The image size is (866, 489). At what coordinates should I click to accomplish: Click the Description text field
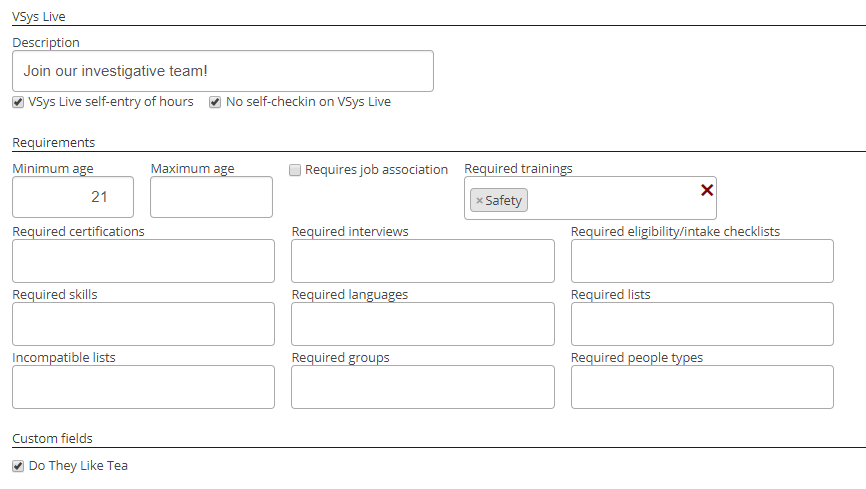click(222, 72)
